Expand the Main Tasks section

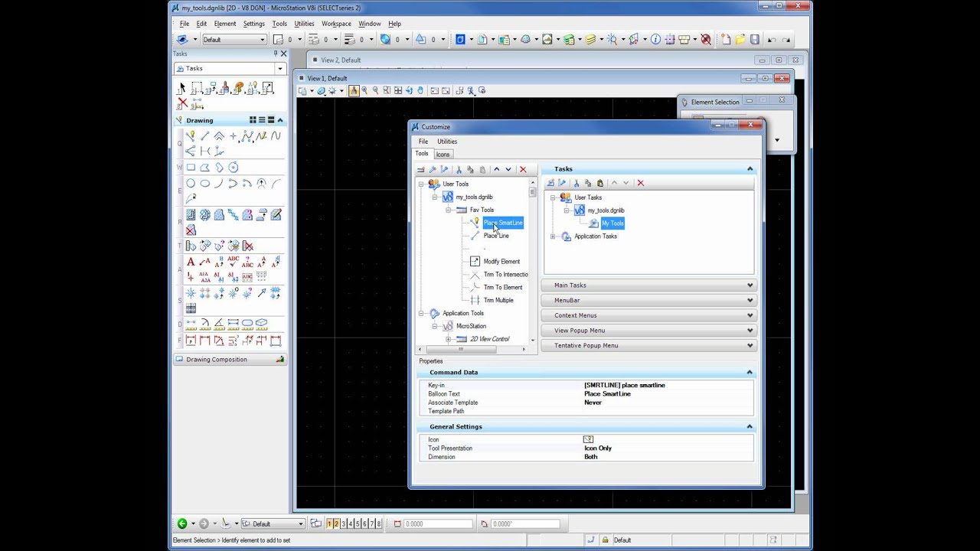(x=650, y=285)
